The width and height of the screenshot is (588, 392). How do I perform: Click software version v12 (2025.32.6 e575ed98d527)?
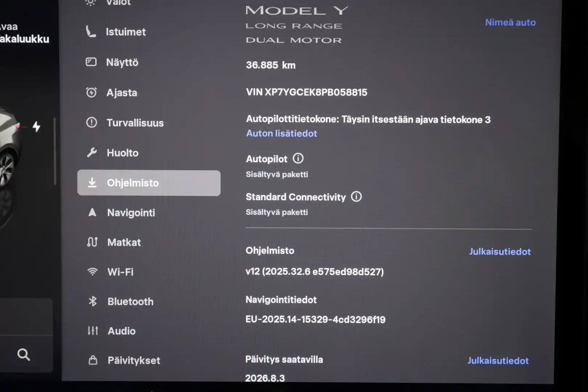(x=315, y=272)
